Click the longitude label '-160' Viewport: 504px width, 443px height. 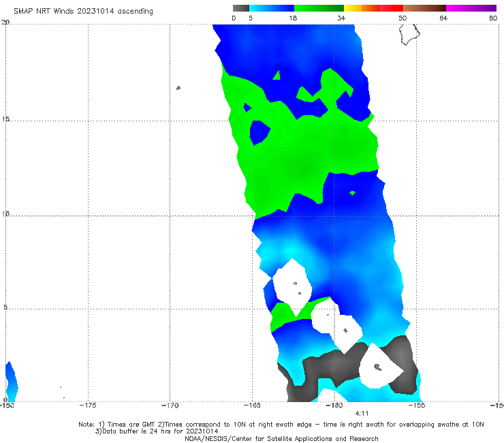coord(334,406)
